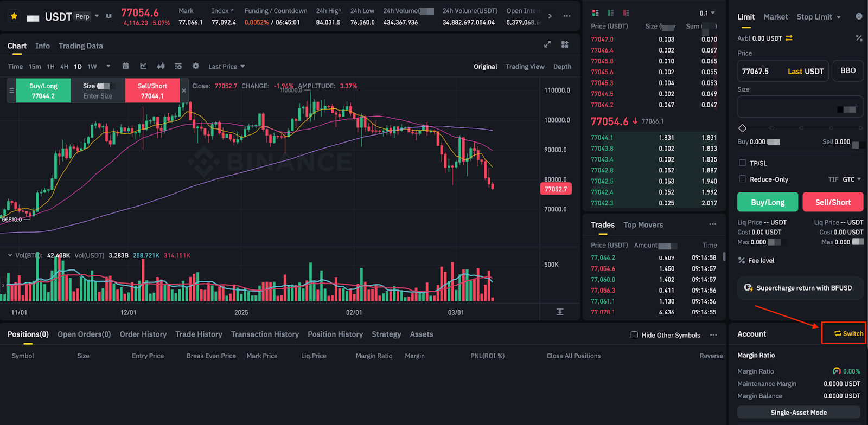Open technical indicators list icon
The image size is (868, 425).
(178, 66)
